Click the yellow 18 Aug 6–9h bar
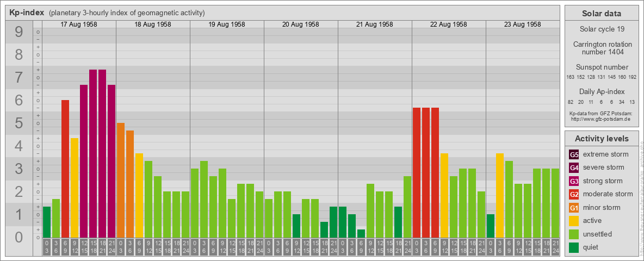The height and width of the screenshot is (261, 644). pos(139,196)
